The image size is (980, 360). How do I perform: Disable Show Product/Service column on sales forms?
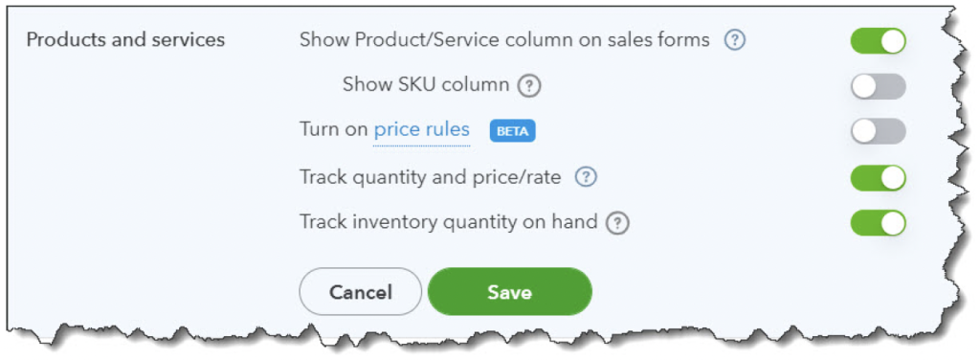tap(878, 40)
